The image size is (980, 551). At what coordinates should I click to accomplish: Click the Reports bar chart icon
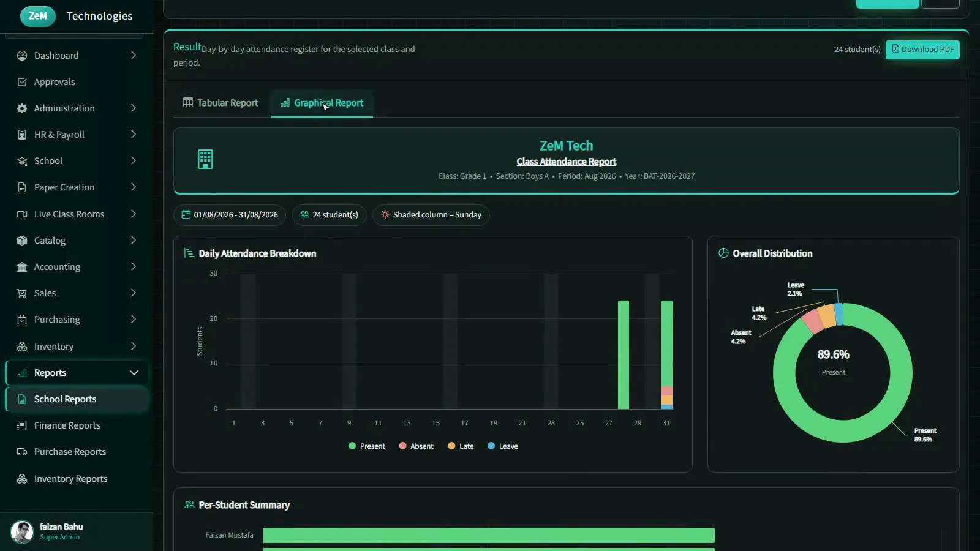(22, 373)
